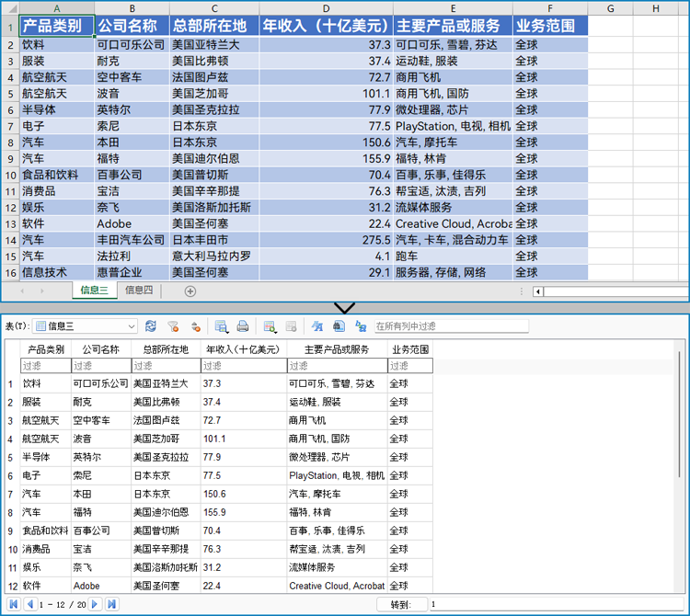Click the find and replace icon
Image resolution: width=690 pixels, height=616 pixels.
(x=361, y=326)
